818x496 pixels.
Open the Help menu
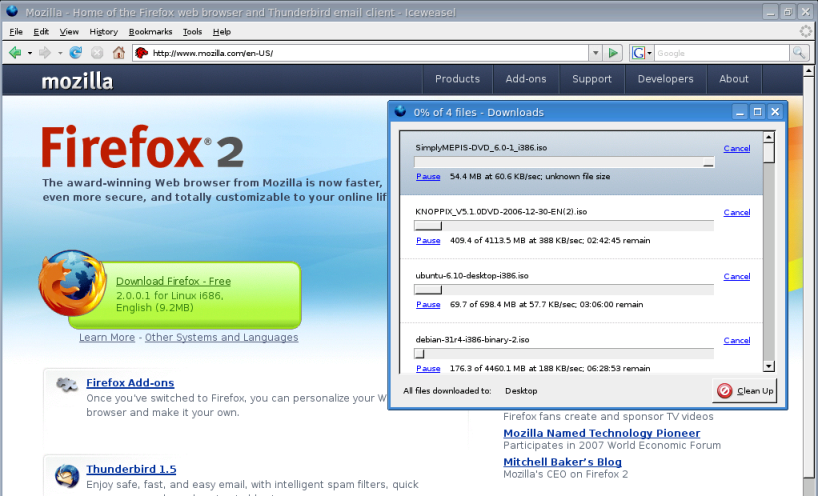coord(222,31)
